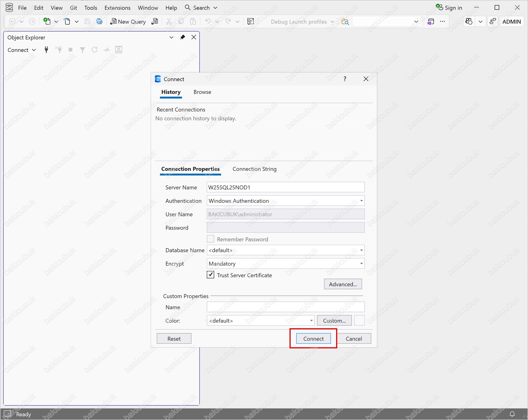Click the Save All toolbar icon
This screenshot has width=528, height=420.
[99, 22]
